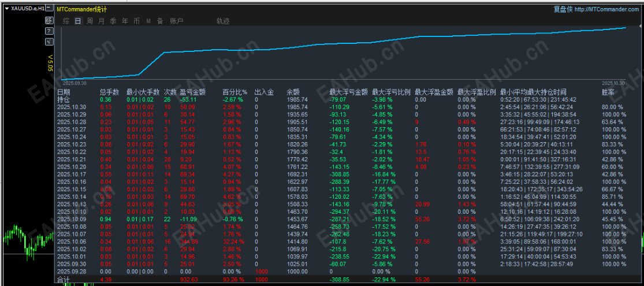
Task: Switch to the 季 quarterly tab
Action: click(113, 21)
